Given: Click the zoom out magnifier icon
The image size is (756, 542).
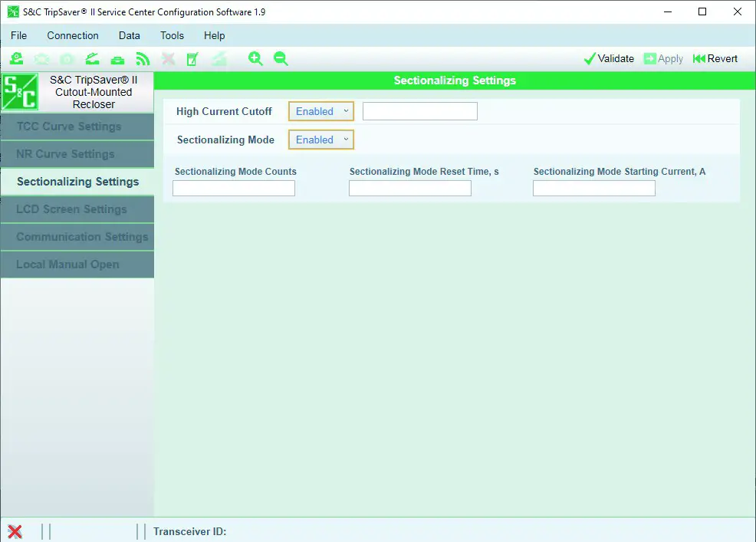Looking at the screenshot, I should click(x=281, y=59).
